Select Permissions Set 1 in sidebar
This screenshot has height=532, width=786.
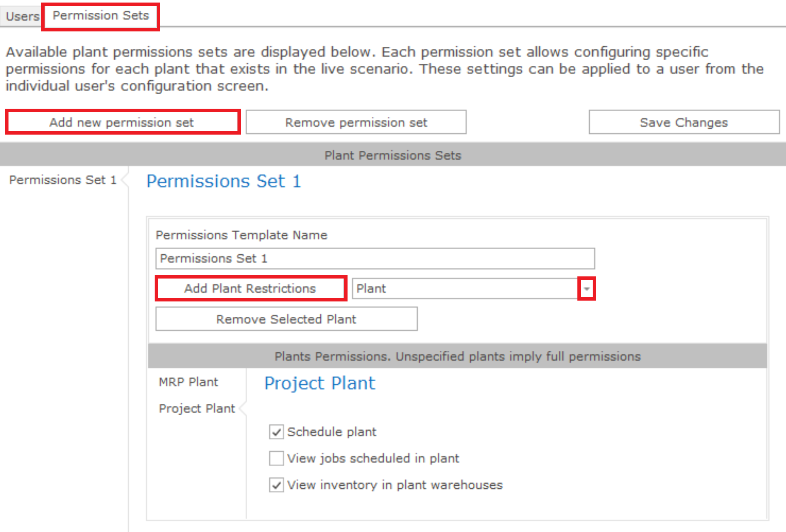(63, 180)
